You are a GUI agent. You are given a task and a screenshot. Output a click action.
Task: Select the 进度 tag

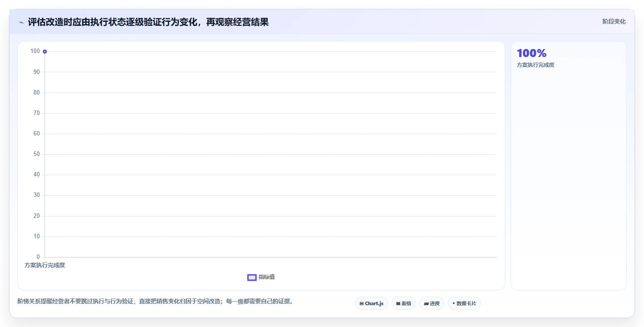pyautogui.click(x=432, y=303)
